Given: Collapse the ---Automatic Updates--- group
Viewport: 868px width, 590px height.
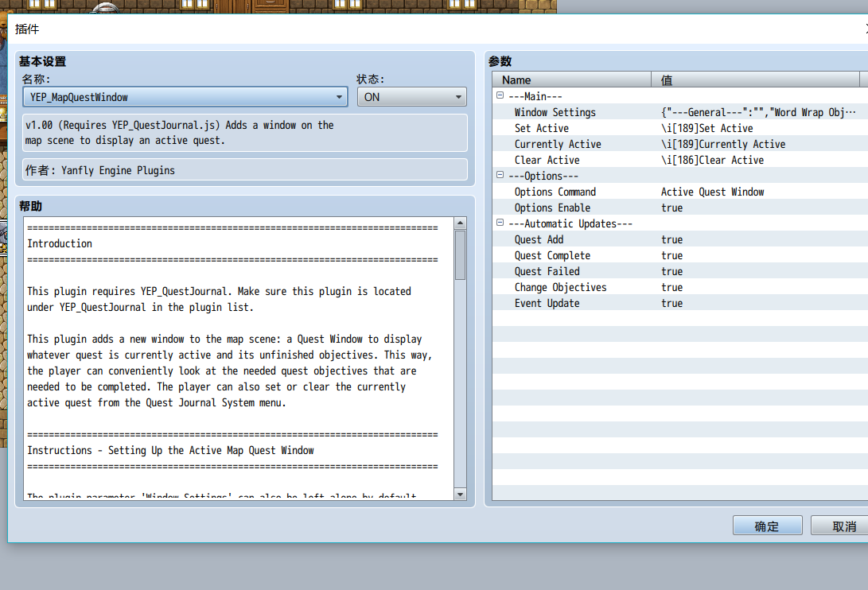Looking at the screenshot, I should coord(500,223).
